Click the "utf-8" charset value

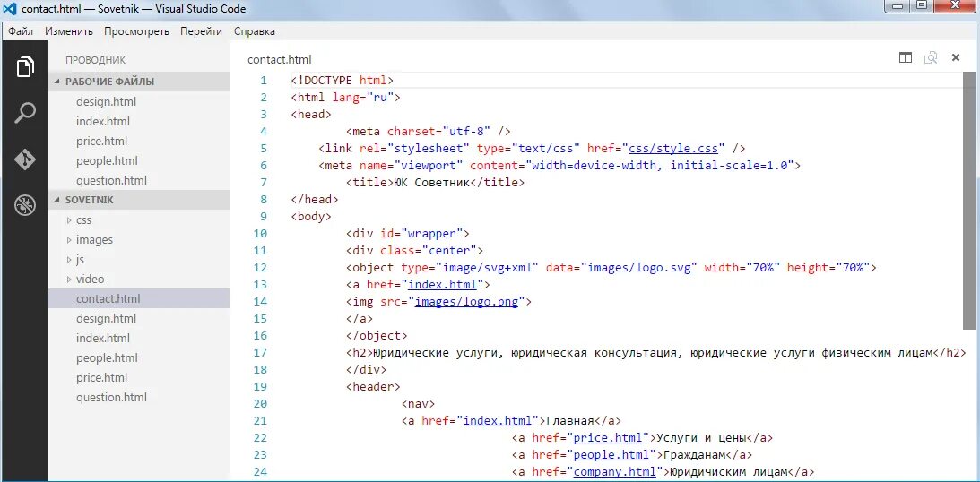(x=466, y=132)
